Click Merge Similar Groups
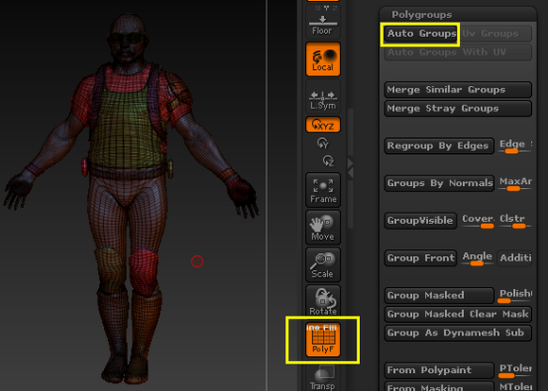549x392 pixels. coord(458,90)
